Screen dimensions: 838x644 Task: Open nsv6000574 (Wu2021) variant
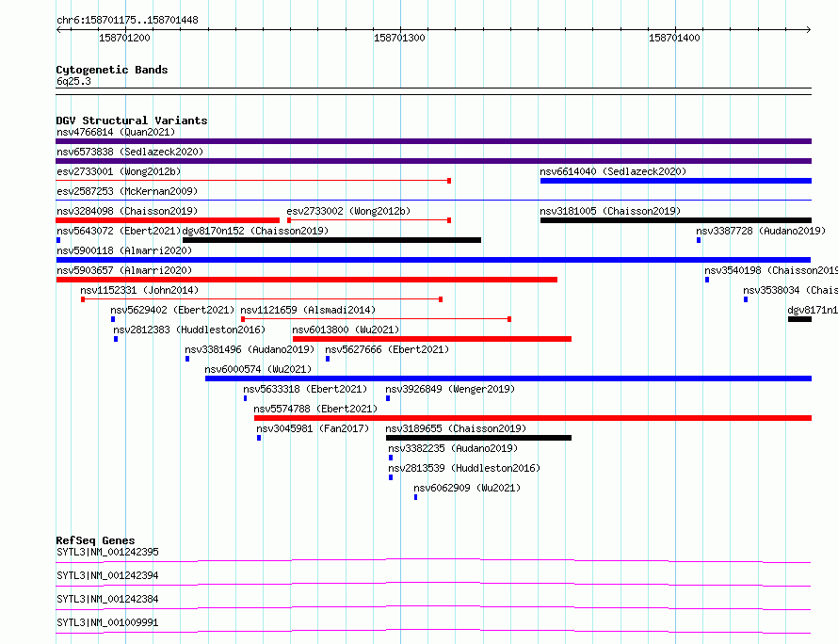pos(258,369)
